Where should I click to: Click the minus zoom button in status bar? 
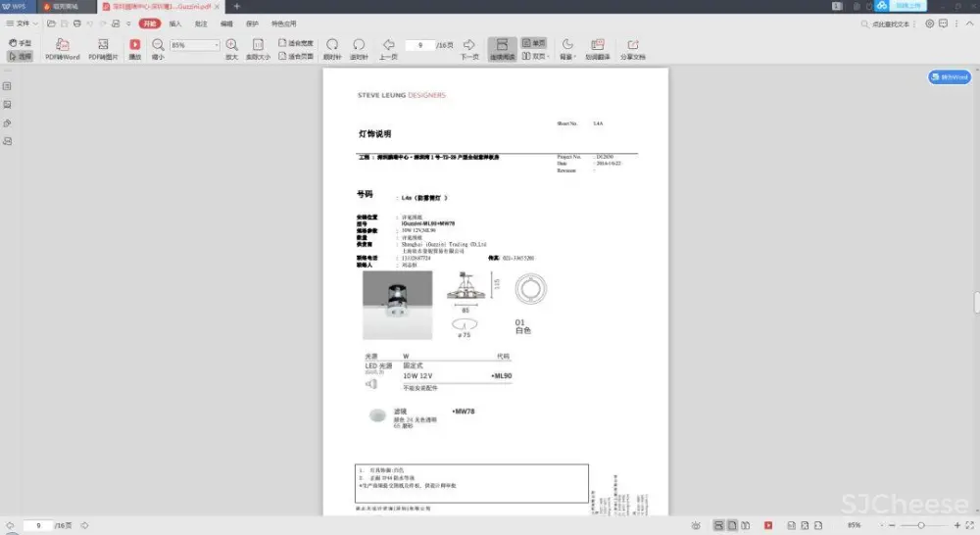(x=892, y=525)
